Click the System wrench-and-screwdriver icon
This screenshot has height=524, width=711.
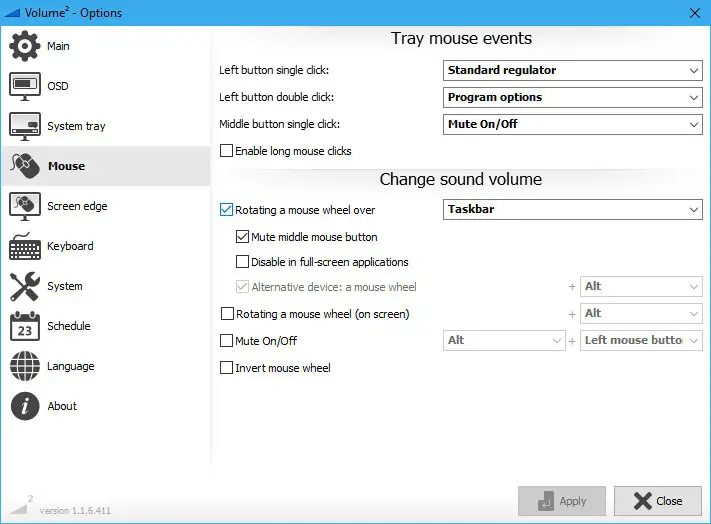tap(24, 286)
